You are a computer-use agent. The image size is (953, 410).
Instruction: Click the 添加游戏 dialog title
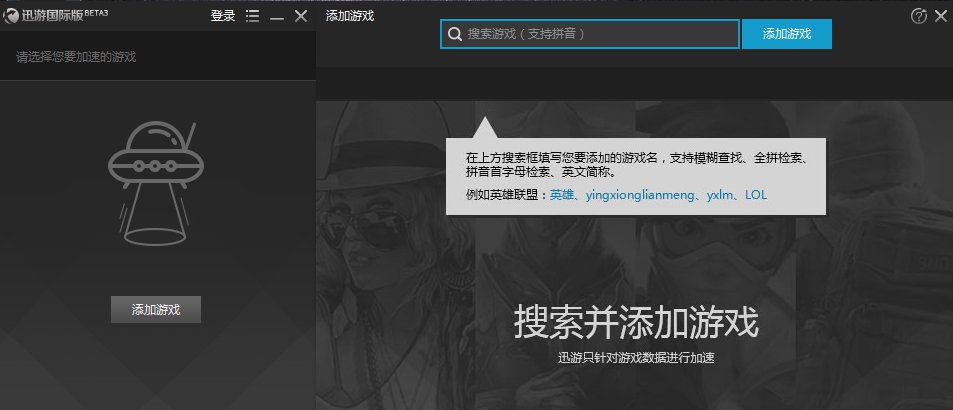coord(349,16)
